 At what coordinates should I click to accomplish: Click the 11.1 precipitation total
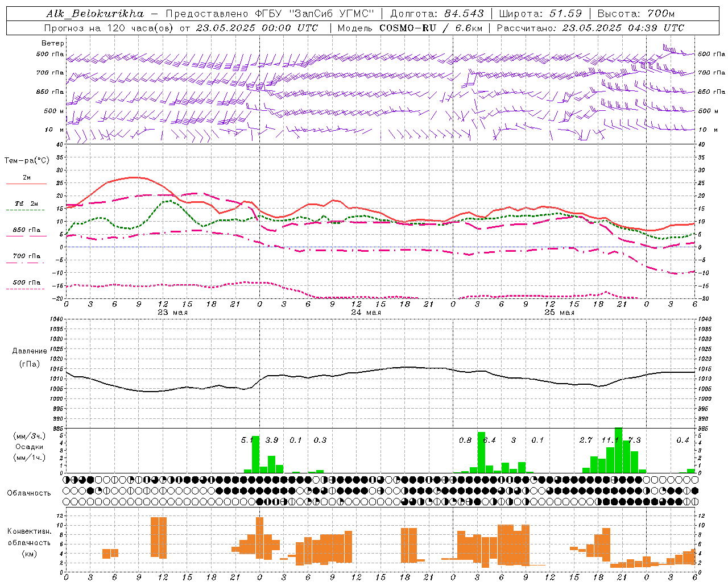click(x=610, y=440)
